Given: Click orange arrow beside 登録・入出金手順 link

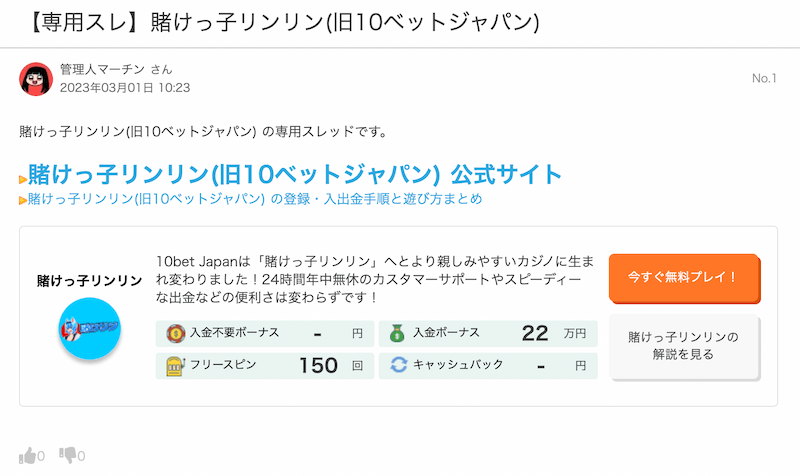Looking at the screenshot, I should point(23,200).
